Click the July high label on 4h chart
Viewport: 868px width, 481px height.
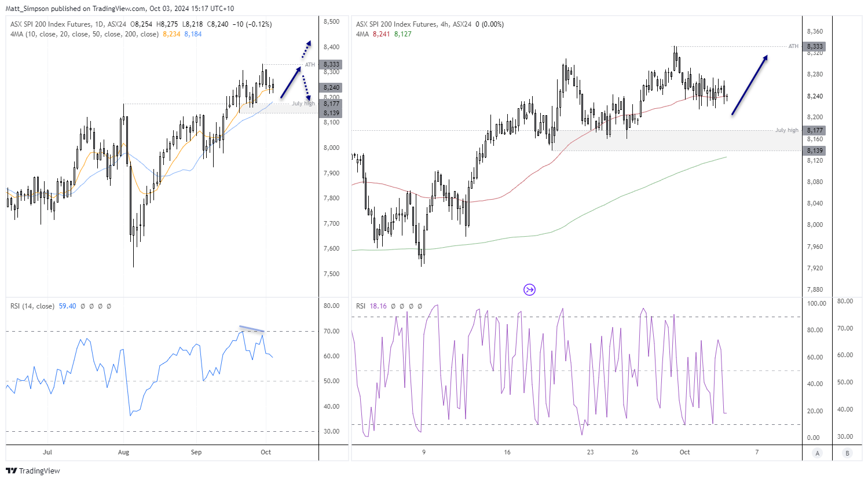786,130
